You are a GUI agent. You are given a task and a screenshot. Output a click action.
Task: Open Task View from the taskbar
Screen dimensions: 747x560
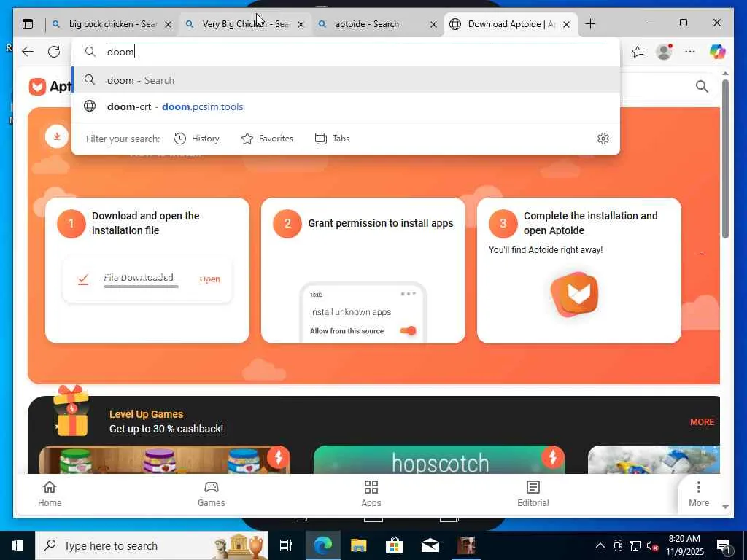click(286, 545)
